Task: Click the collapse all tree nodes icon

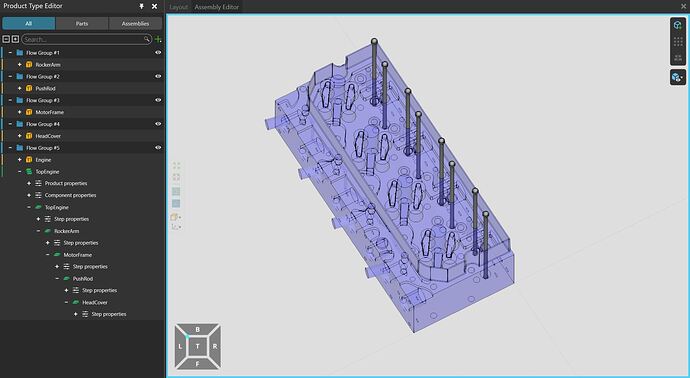Action: coord(6,39)
